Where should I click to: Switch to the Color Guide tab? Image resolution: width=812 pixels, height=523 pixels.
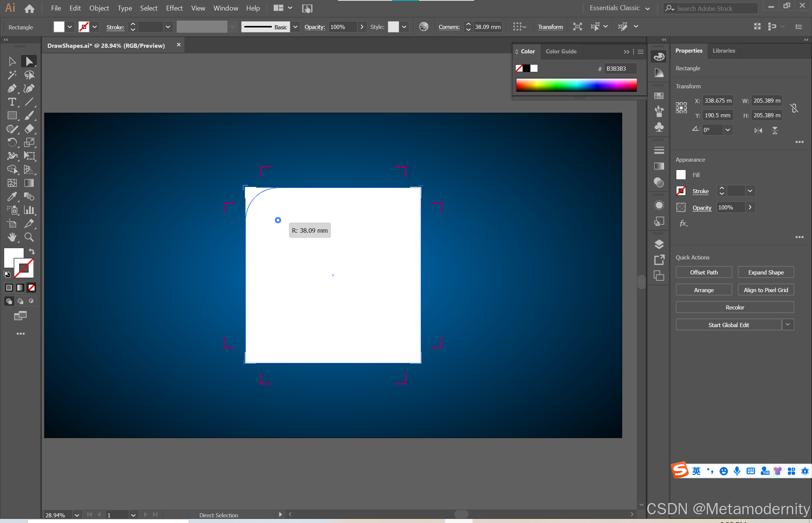(561, 52)
